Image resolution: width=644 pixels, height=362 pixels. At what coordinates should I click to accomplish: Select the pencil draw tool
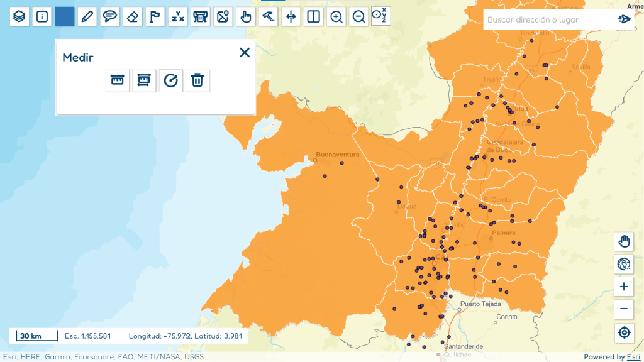87,17
